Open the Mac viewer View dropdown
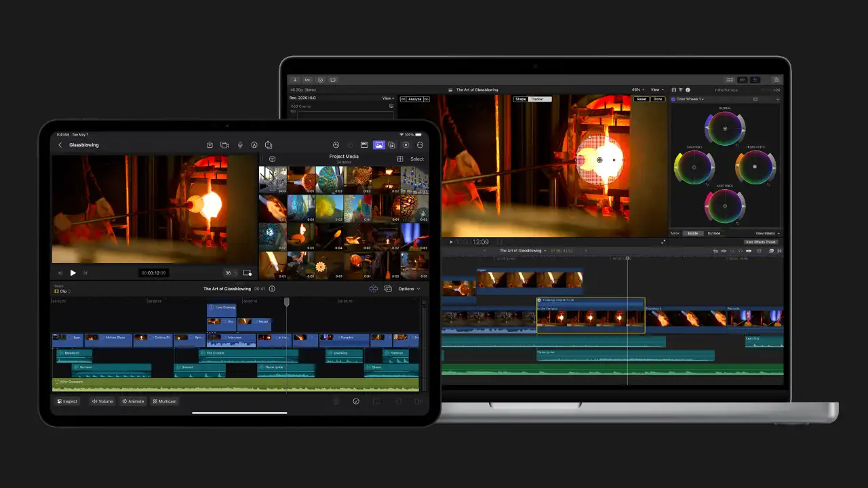The height and width of the screenshot is (488, 868). pos(657,89)
